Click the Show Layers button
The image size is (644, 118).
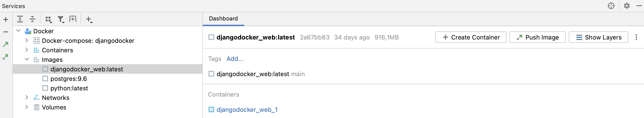[598, 37]
